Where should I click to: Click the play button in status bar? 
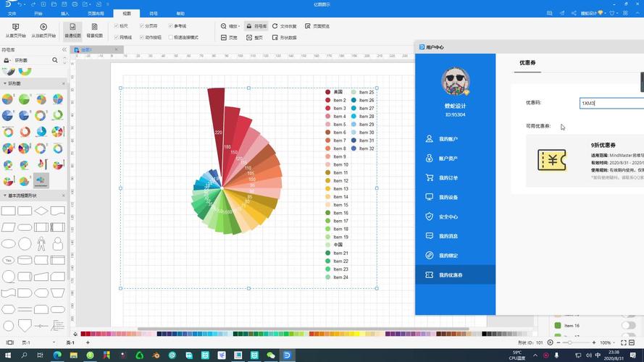(551, 342)
